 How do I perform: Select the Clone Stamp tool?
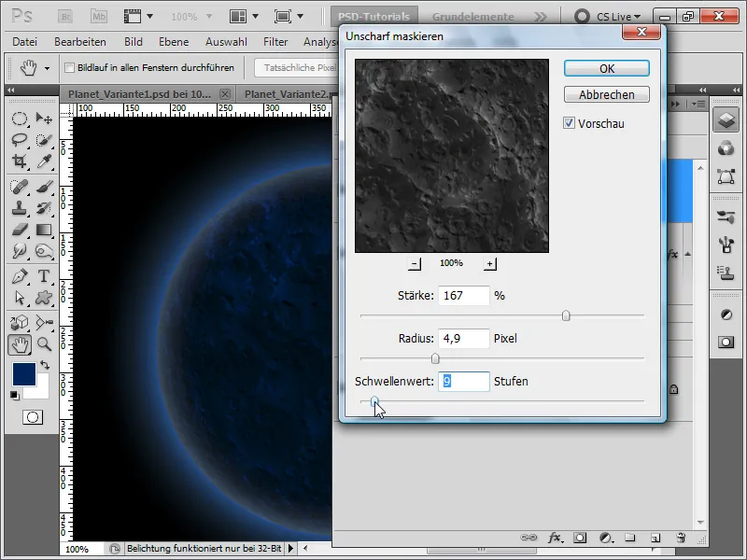click(x=19, y=208)
